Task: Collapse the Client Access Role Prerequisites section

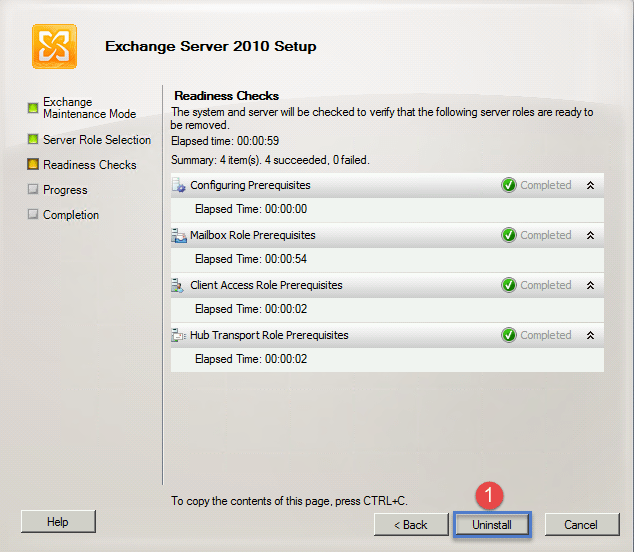Action: [x=590, y=286]
